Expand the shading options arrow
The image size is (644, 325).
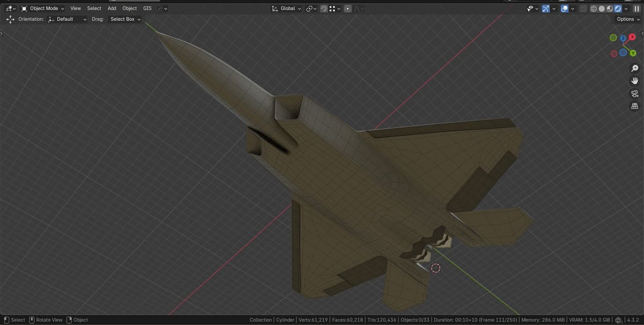click(625, 9)
